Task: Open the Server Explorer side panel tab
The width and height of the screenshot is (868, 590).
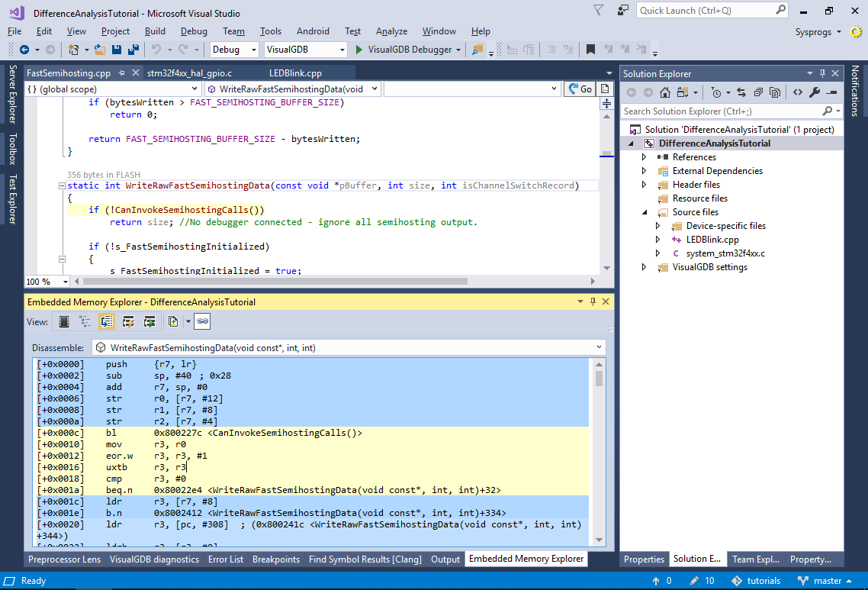Action: (x=12, y=93)
